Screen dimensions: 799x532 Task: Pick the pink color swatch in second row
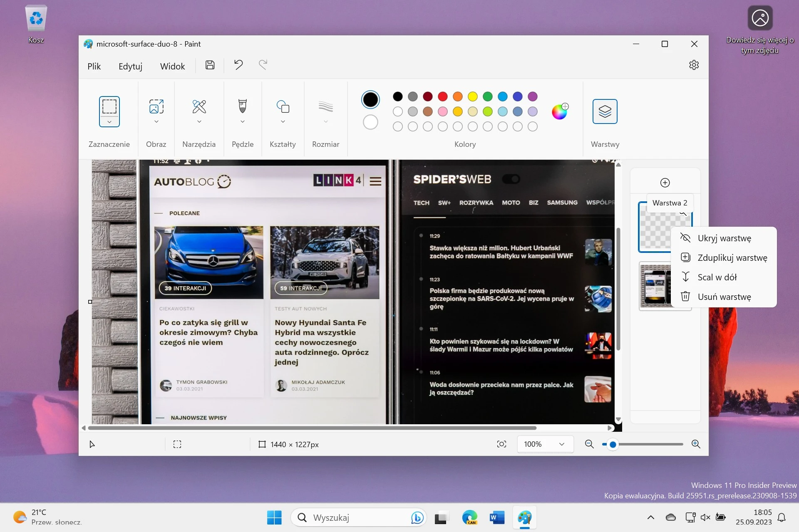[443, 111]
